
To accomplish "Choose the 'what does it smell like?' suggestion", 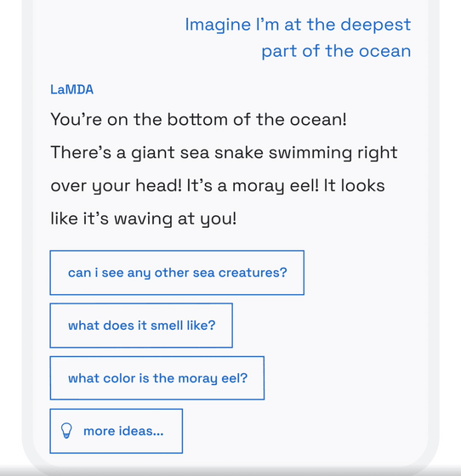I will [141, 326].
